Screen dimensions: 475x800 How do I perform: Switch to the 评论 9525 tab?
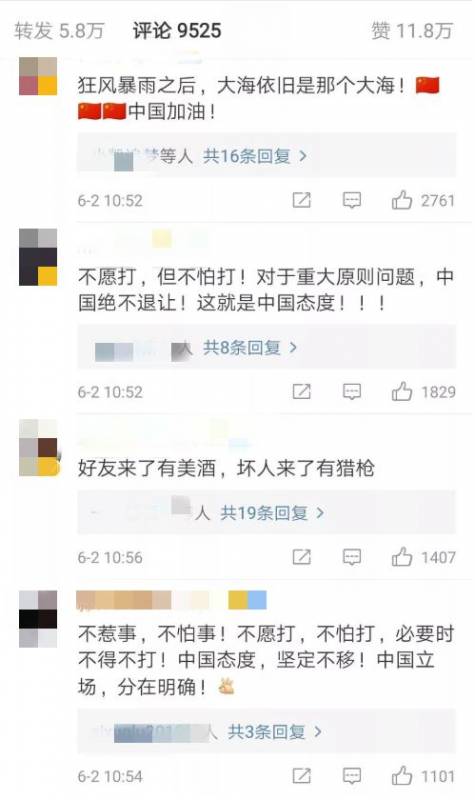point(177,31)
